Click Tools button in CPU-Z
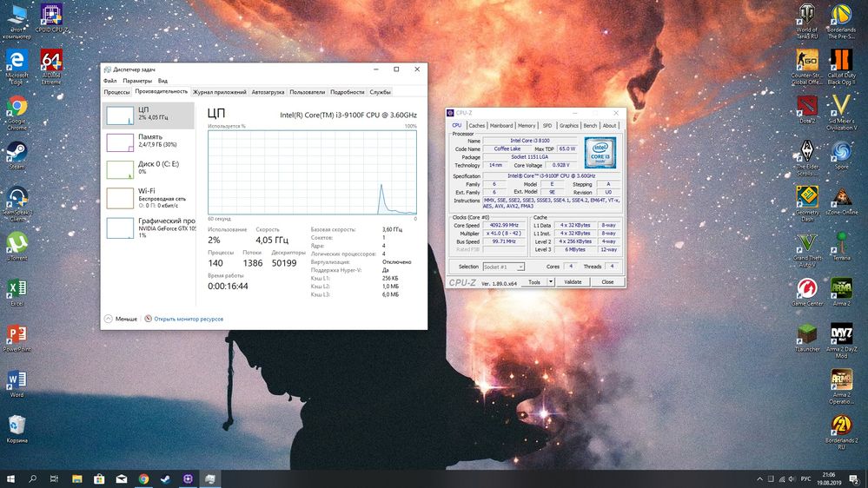The image size is (868, 488). (x=534, y=282)
